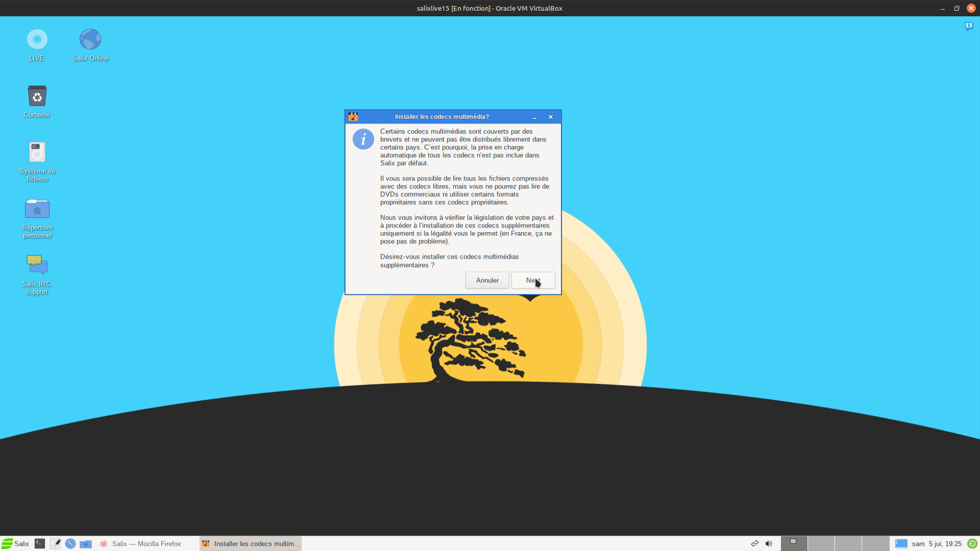Switch to the second workspace
The width and height of the screenshot is (980, 551).
coord(821,544)
